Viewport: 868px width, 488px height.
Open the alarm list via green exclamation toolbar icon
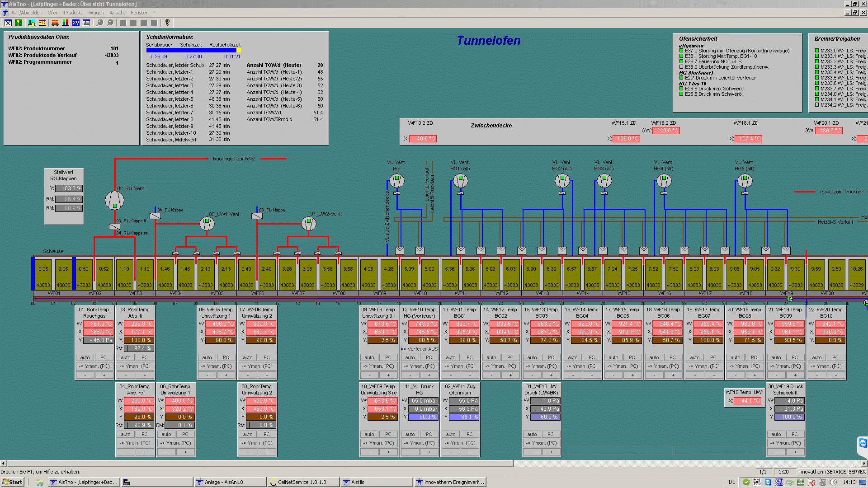[18, 23]
